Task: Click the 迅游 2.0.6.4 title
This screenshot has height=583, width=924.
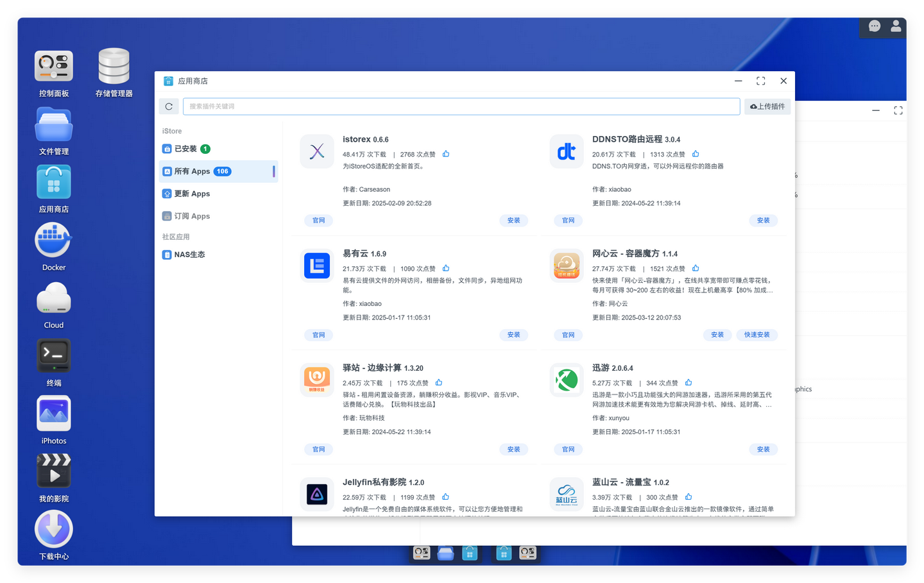Action: point(613,368)
